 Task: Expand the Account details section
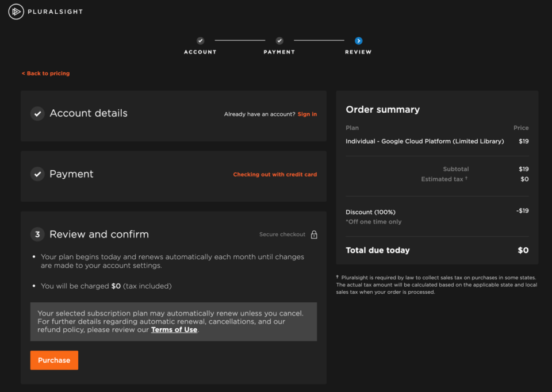coord(89,114)
